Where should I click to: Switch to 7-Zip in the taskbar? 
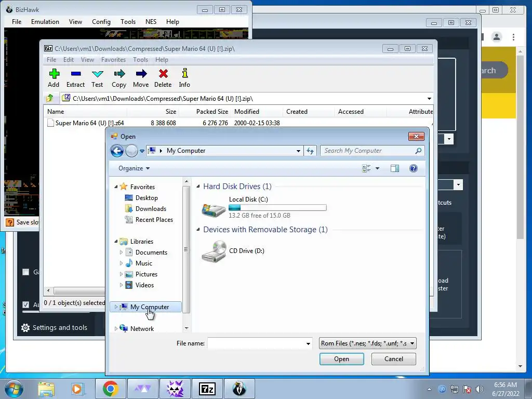pyautogui.click(x=207, y=389)
